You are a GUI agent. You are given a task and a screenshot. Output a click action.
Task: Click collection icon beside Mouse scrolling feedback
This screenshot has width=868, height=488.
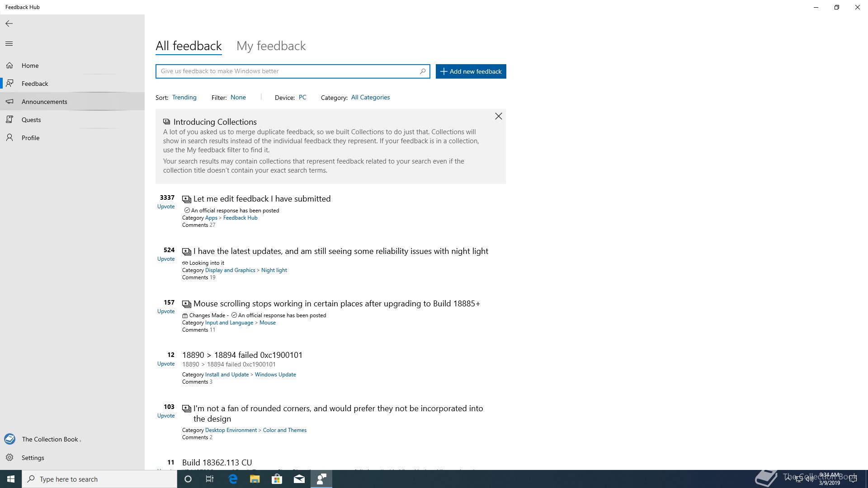[x=187, y=304]
